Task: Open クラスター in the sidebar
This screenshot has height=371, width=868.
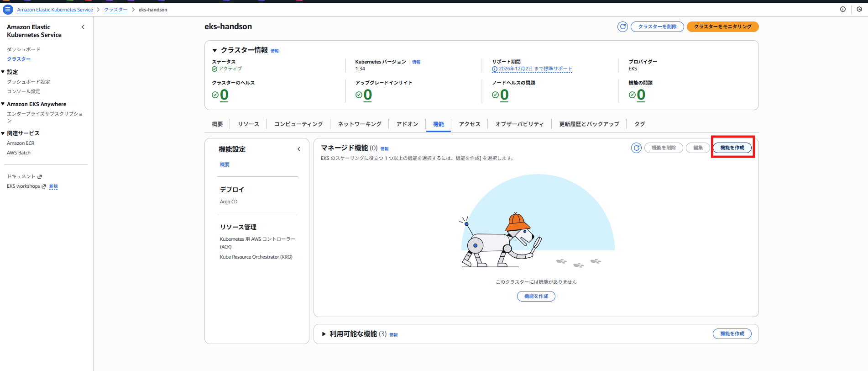Action: click(x=19, y=59)
